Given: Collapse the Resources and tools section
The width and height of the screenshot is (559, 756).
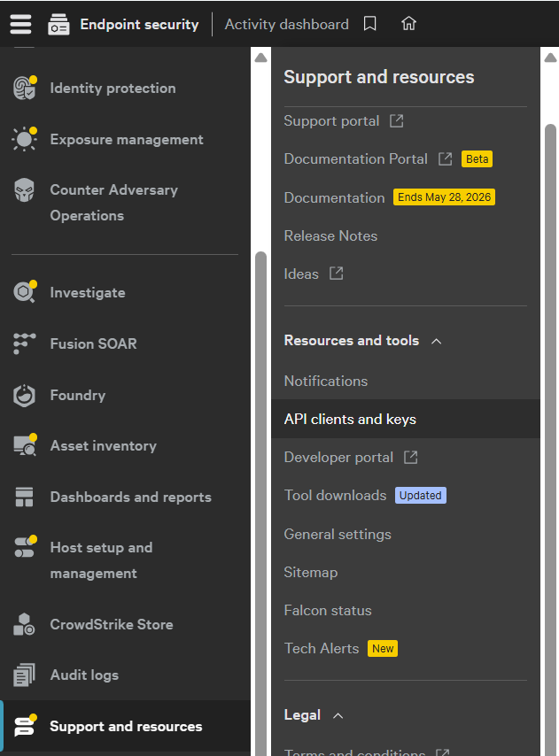Looking at the screenshot, I should (x=436, y=342).
